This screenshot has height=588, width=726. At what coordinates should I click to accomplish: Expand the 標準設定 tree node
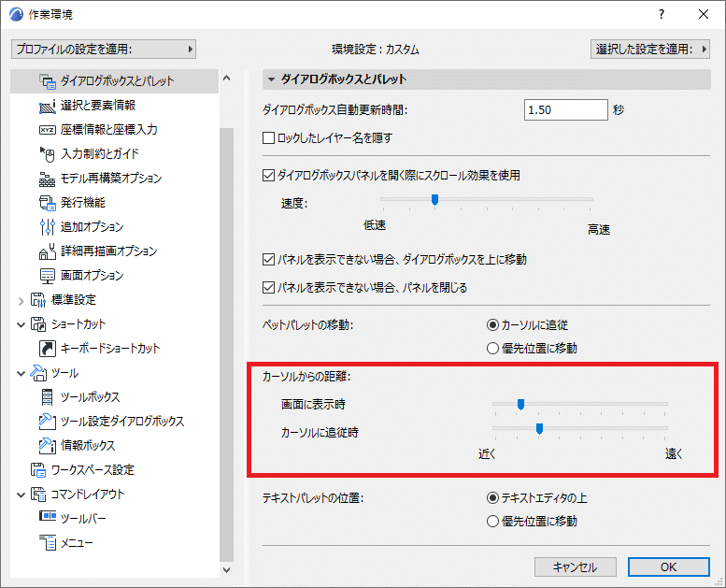(x=21, y=301)
